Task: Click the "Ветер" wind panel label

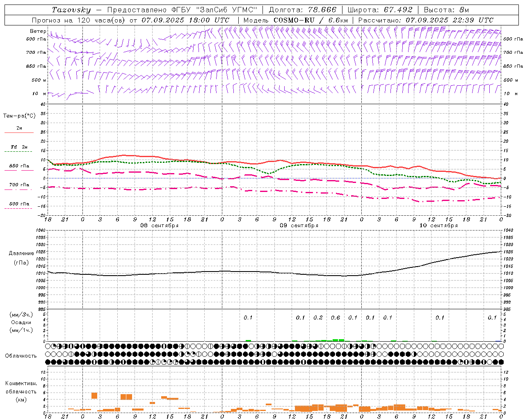Action: click(x=38, y=31)
